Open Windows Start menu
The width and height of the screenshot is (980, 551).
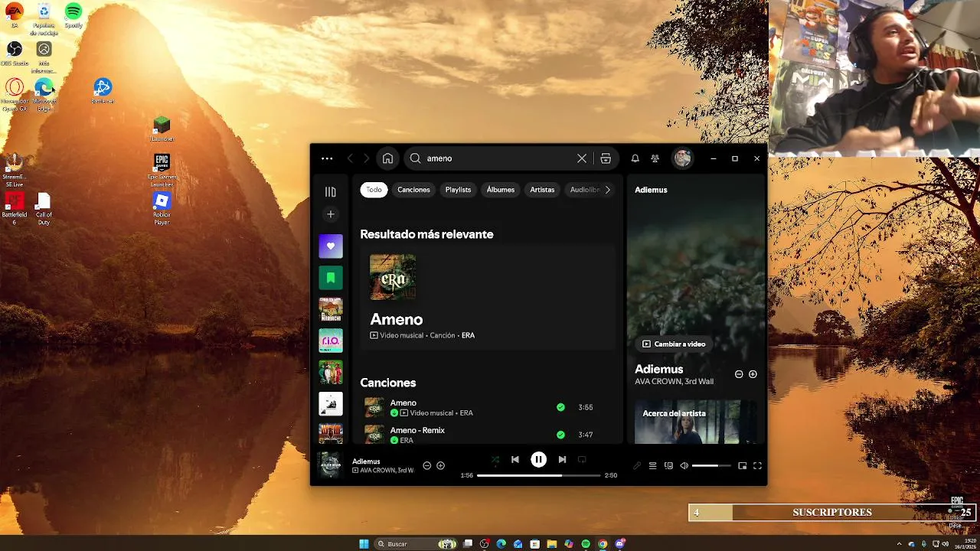(364, 544)
